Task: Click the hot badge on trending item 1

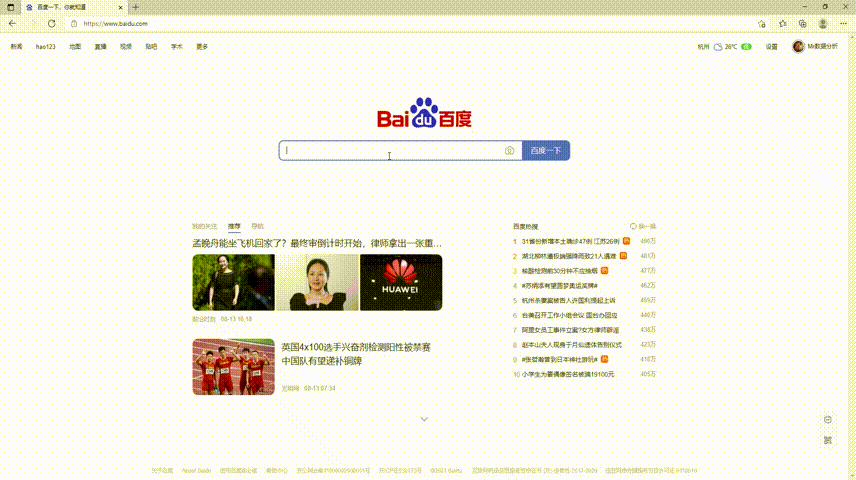Action: tap(626, 241)
